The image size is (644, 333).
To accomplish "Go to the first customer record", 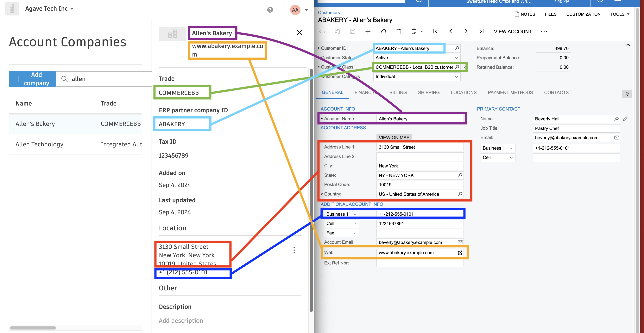I will [435, 31].
